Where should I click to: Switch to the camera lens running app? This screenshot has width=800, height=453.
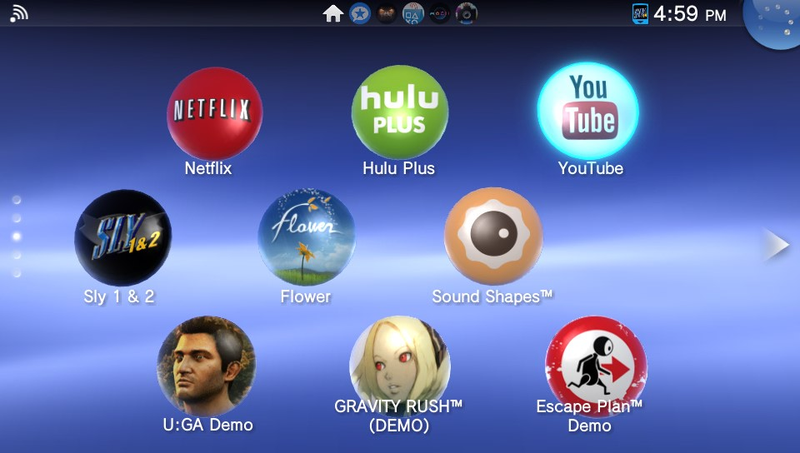pyautogui.click(x=466, y=14)
